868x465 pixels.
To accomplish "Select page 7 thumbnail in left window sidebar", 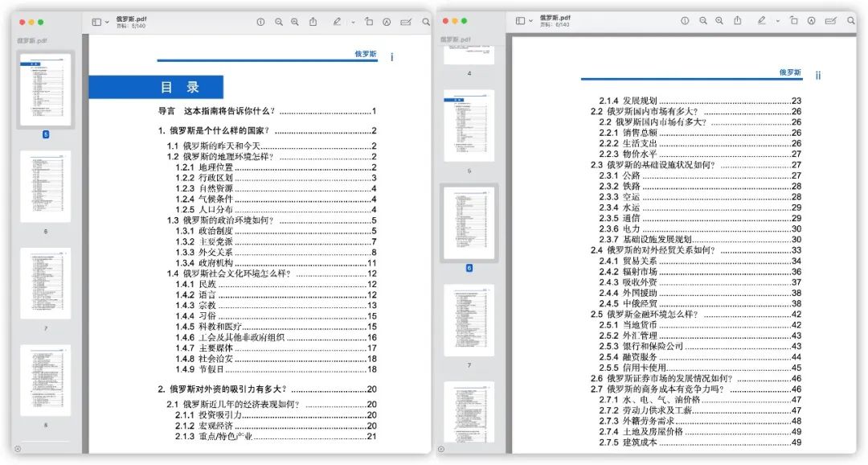I will click(x=45, y=283).
